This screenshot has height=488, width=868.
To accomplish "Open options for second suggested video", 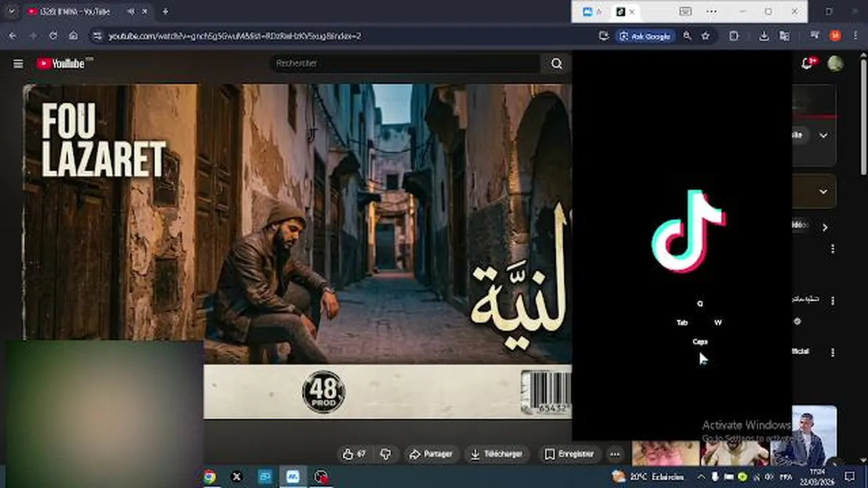I will [833, 300].
